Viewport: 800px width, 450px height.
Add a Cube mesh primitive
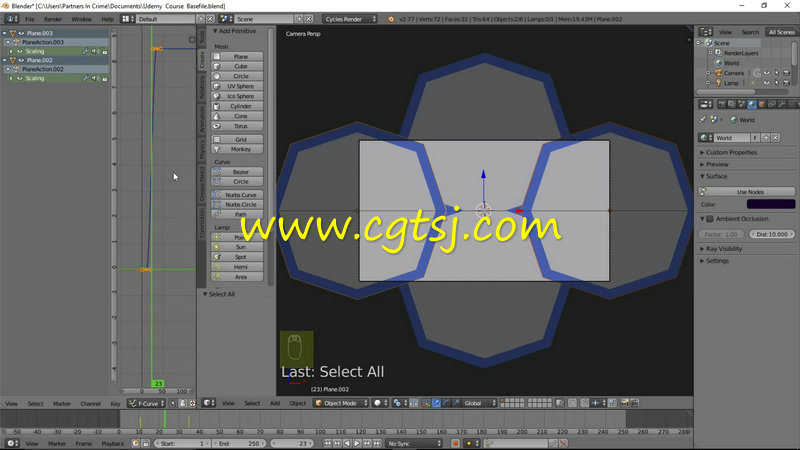coord(237,66)
